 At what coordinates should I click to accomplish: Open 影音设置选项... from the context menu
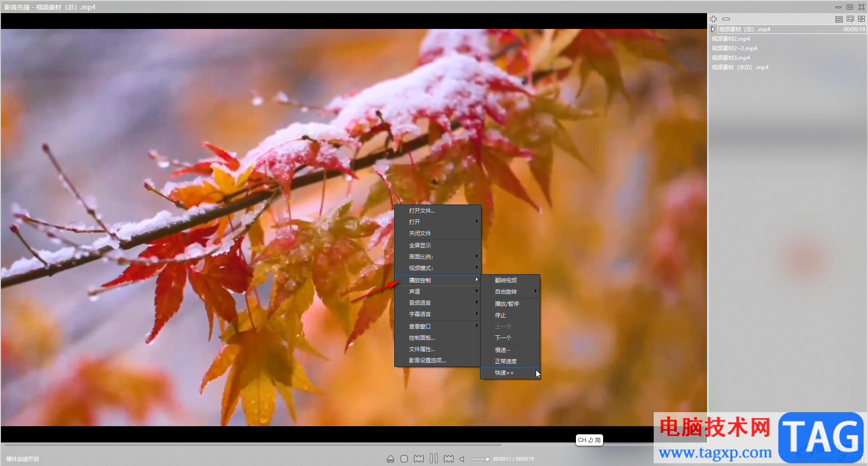(x=438, y=361)
